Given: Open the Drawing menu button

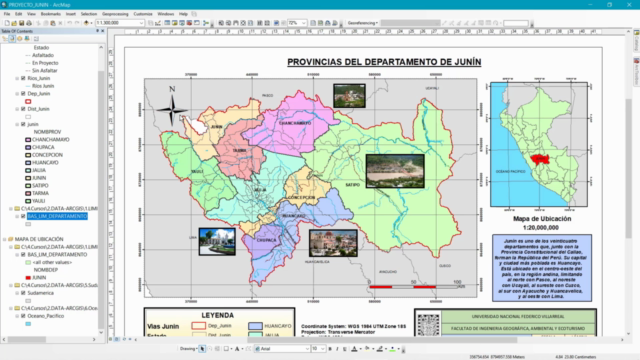Looking at the screenshot, I should pos(189,349).
